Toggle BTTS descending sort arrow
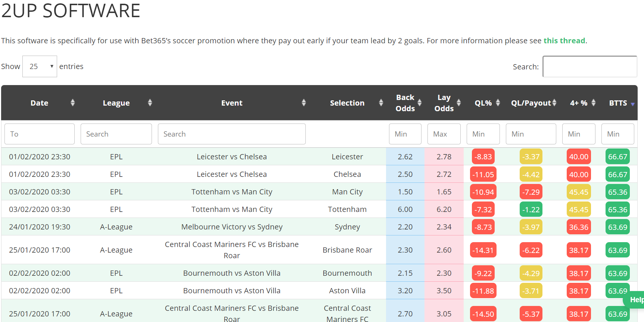The width and height of the screenshot is (644, 322). (x=632, y=104)
